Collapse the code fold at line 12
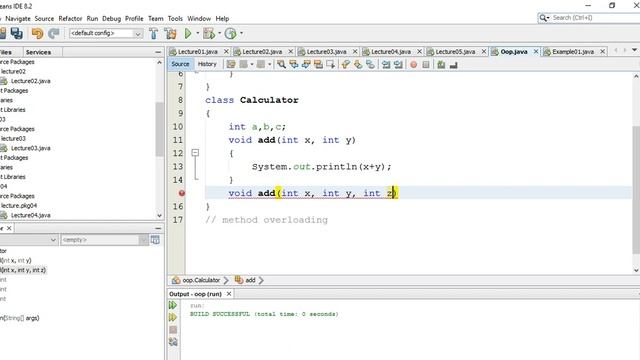Screen dimensions: 640x360 pos(195,153)
